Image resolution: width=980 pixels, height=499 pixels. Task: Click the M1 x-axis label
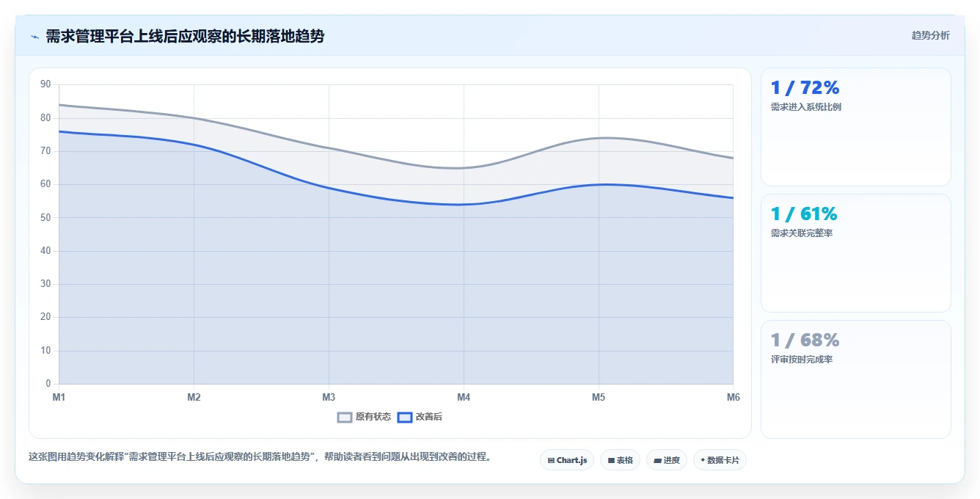pos(59,397)
